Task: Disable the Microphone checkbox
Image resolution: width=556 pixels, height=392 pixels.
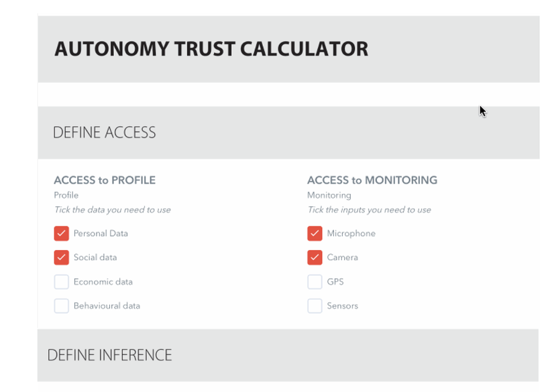Action: pos(315,233)
